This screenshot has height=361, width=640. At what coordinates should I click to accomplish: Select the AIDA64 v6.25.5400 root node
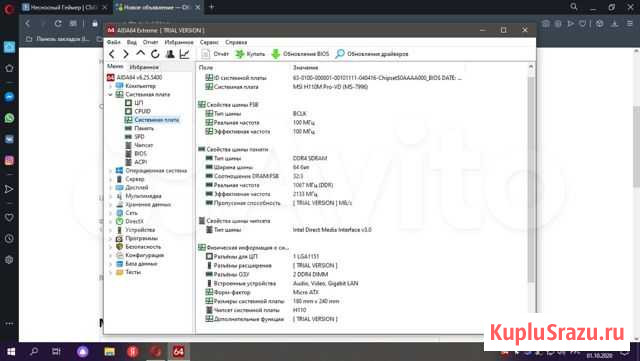pyautogui.click(x=135, y=77)
